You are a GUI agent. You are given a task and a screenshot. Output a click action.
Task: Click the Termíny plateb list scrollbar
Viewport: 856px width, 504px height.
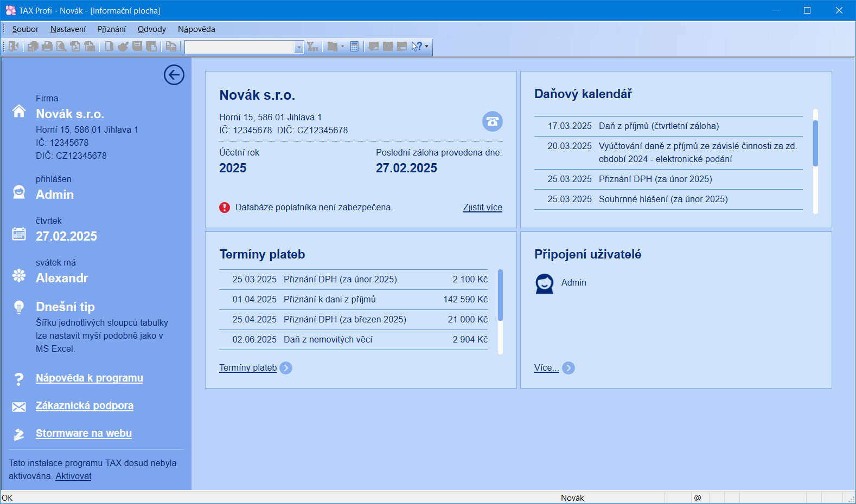(500, 312)
